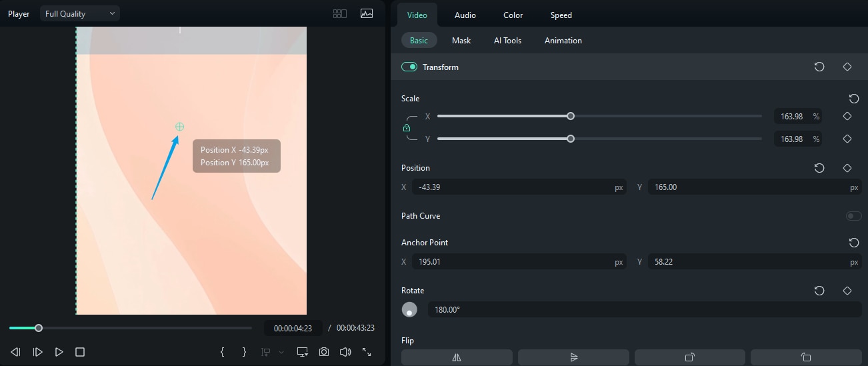This screenshot has height=366, width=868.
Task: Select the Mask sub-tab
Action: tap(461, 40)
